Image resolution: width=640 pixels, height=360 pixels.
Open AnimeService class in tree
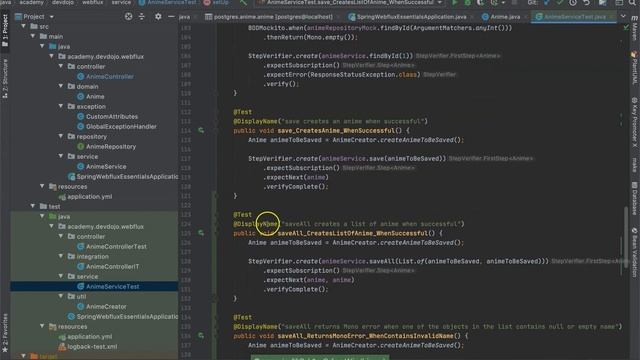pyautogui.click(x=102, y=167)
